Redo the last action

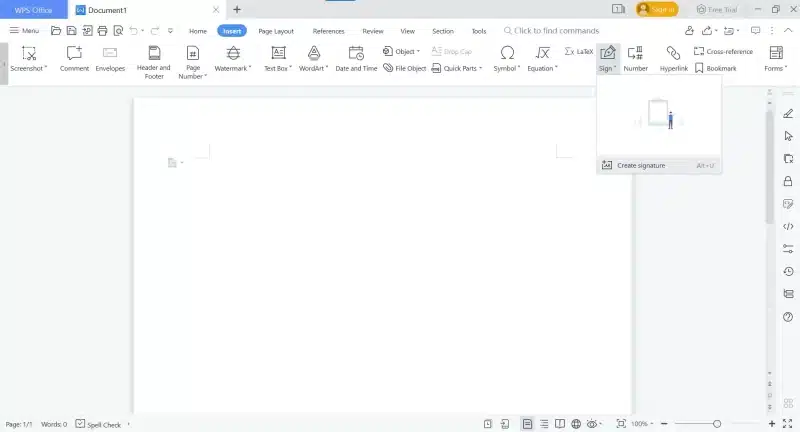pos(155,31)
